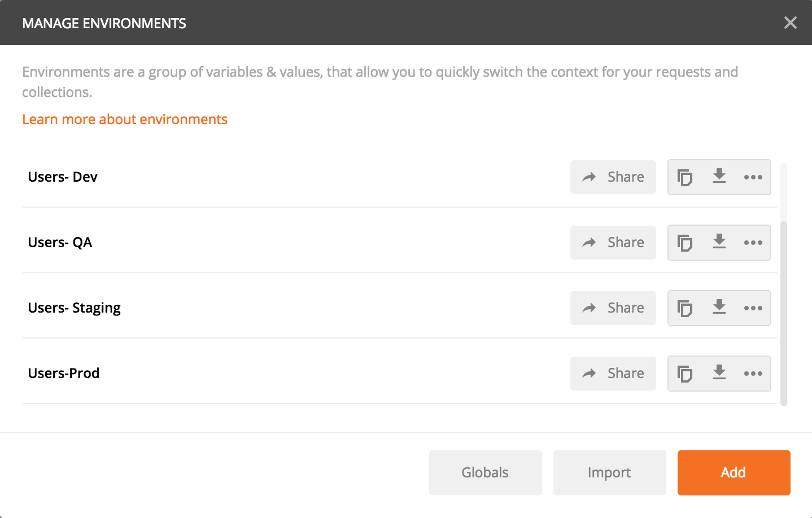
Task: Add a new environment
Action: tap(734, 473)
